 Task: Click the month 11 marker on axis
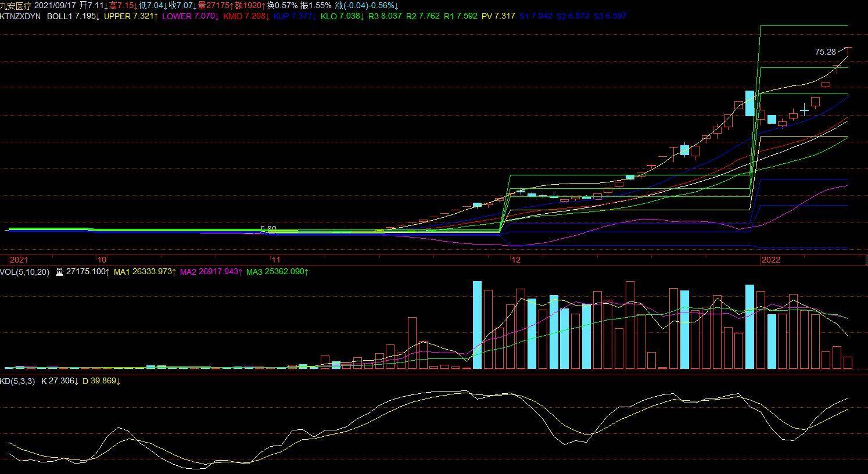(276, 260)
